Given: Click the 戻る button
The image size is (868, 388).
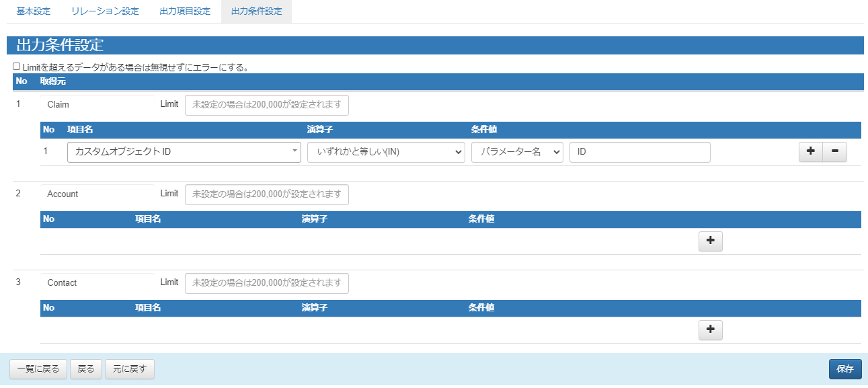Looking at the screenshot, I should [86, 369].
